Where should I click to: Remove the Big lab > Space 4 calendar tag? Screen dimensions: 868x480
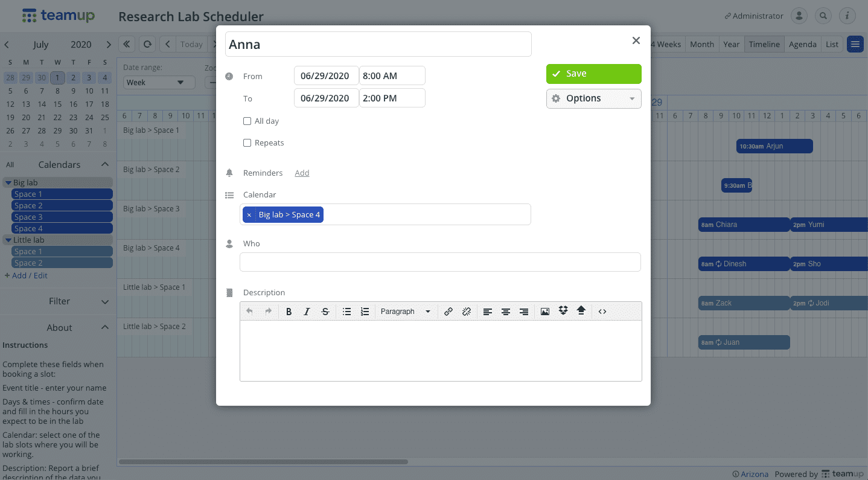[x=249, y=215]
